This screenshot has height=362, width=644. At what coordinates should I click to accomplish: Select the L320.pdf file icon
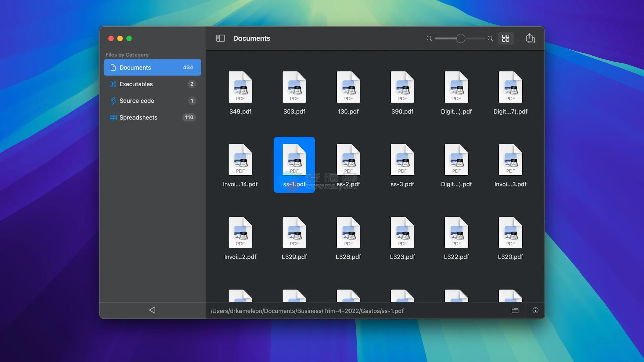[510, 233]
